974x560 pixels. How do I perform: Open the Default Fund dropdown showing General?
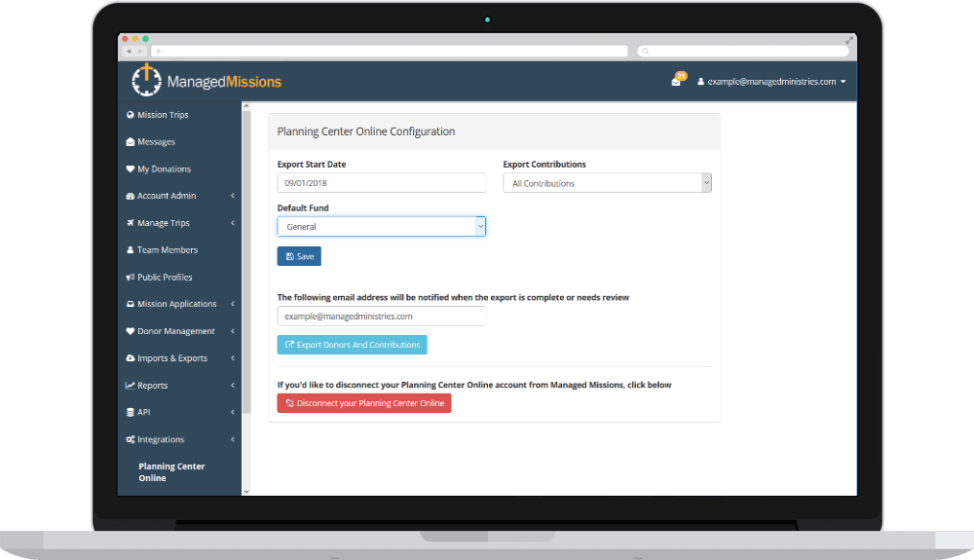tap(382, 227)
